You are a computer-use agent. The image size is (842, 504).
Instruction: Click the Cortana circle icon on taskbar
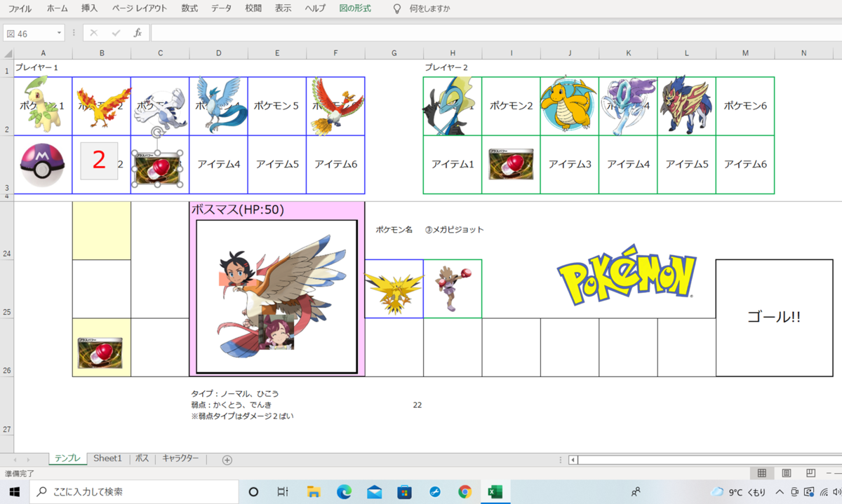tap(254, 492)
